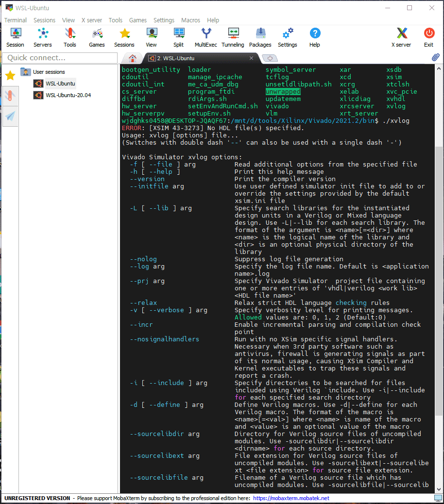Click the '--incr' option text
Screen dimensions: 444x504
[141, 325]
